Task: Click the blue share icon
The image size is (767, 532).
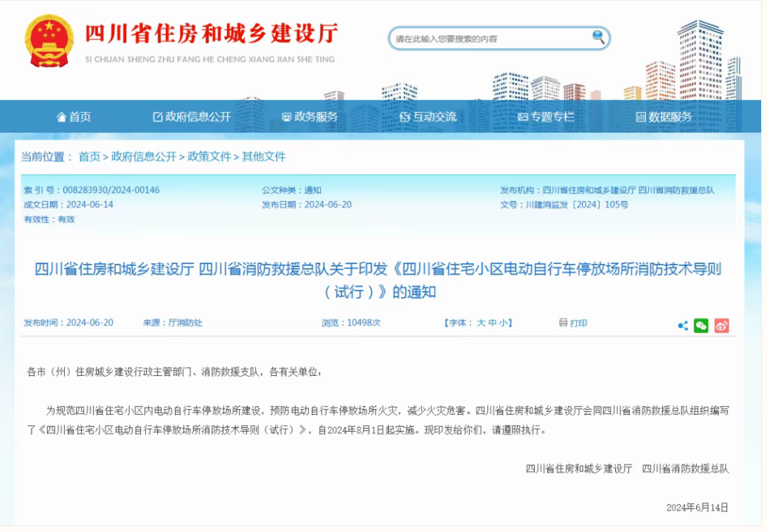Action: (683, 326)
